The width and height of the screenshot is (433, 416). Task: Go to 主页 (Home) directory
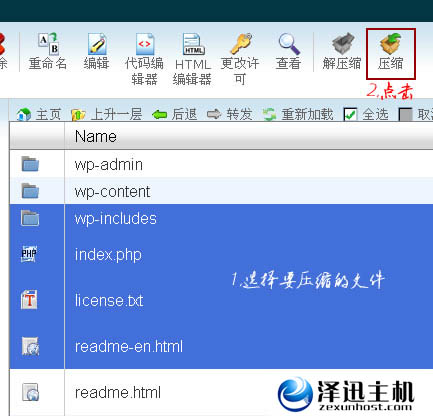pos(38,115)
